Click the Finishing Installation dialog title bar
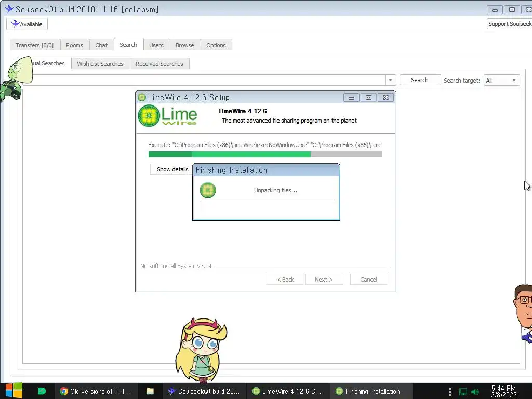Image resolution: width=532 pixels, height=399 pixels. click(266, 170)
